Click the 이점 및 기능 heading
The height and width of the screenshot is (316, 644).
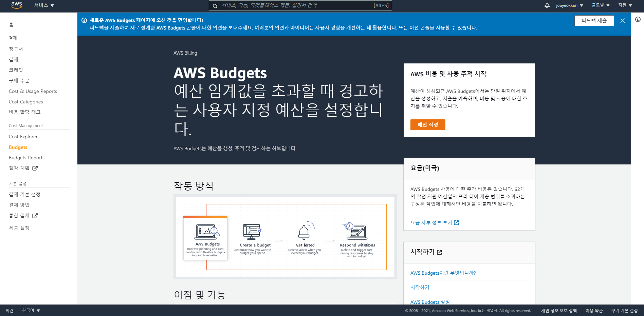(x=200, y=295)
